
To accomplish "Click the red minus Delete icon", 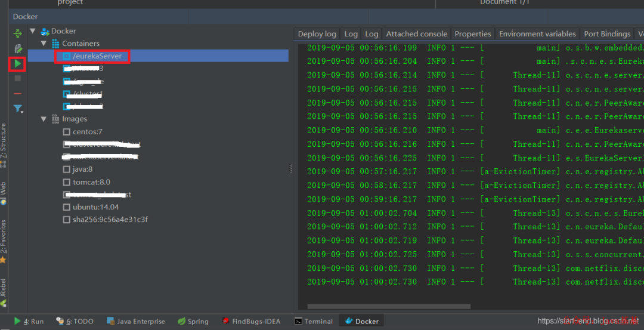I will tap(18, 94).
